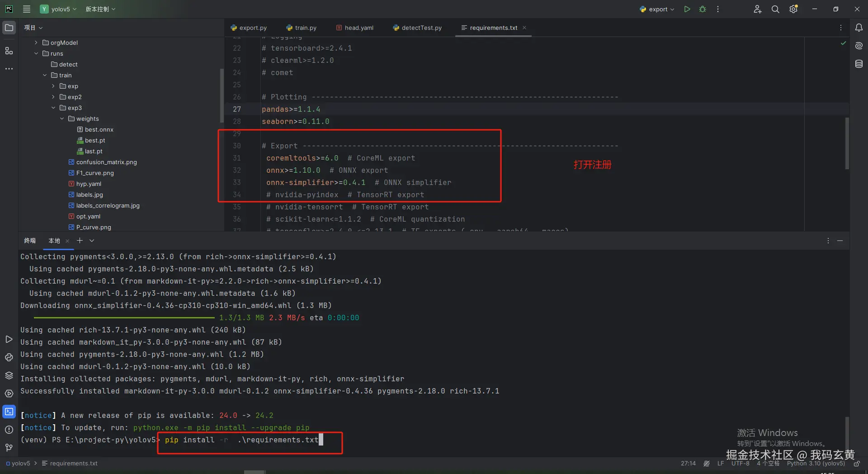This screenshot has height=474, width=868.
Task: Open the Services tool window
Action: pyautogui.click(x=9, y=393)
